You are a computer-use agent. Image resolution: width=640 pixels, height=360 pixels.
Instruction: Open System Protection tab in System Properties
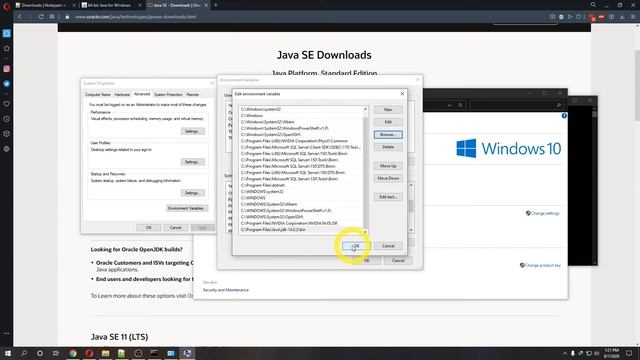pyautogui.click(x=168, y=94)
